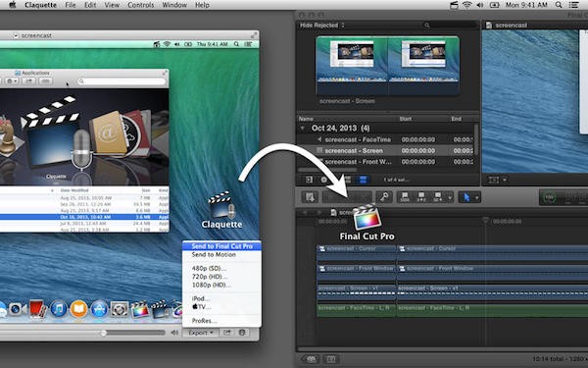The width and height of the screenshot is (588, 368).
Task: Open the Controls menu
Action: (140, 5)
